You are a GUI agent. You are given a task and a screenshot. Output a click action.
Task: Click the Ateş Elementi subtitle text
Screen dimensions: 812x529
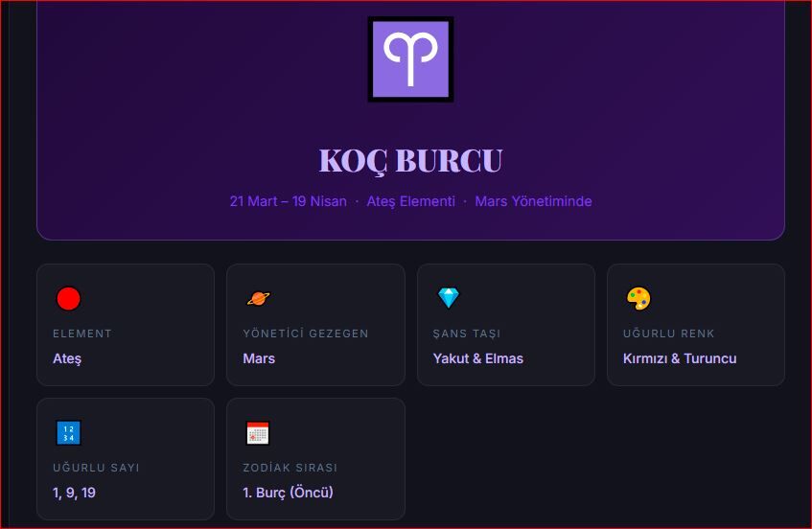(410, 201)
